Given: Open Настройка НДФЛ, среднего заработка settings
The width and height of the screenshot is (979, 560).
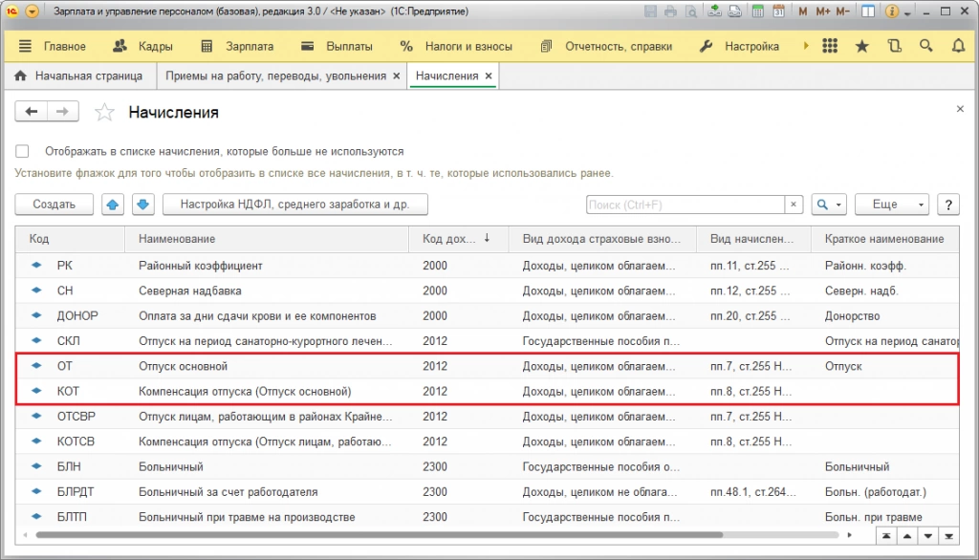Looking at the screenshot, I should pyautogui.click(x=295, y=205).
